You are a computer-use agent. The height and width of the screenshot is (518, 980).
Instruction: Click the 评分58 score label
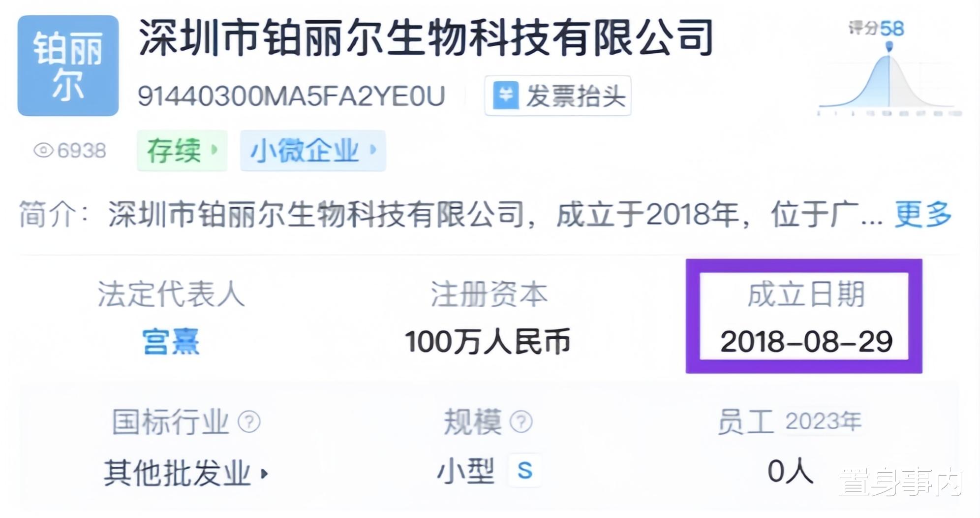tap(876, 29)
